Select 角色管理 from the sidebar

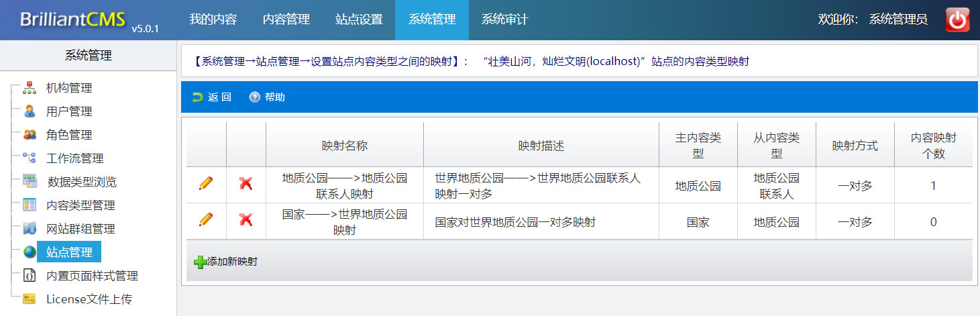pos(68,135)
